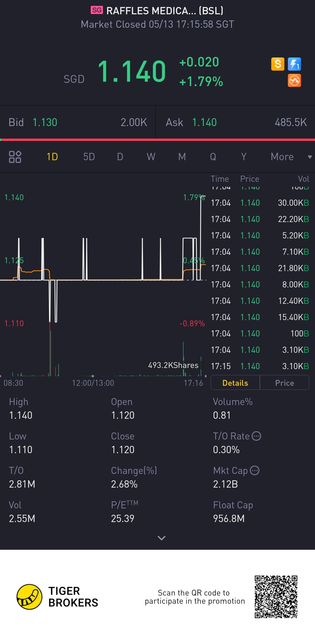The image size is (315, 644).
Task: Tap the 493.2KShares volume label
Action: (173, 365)
